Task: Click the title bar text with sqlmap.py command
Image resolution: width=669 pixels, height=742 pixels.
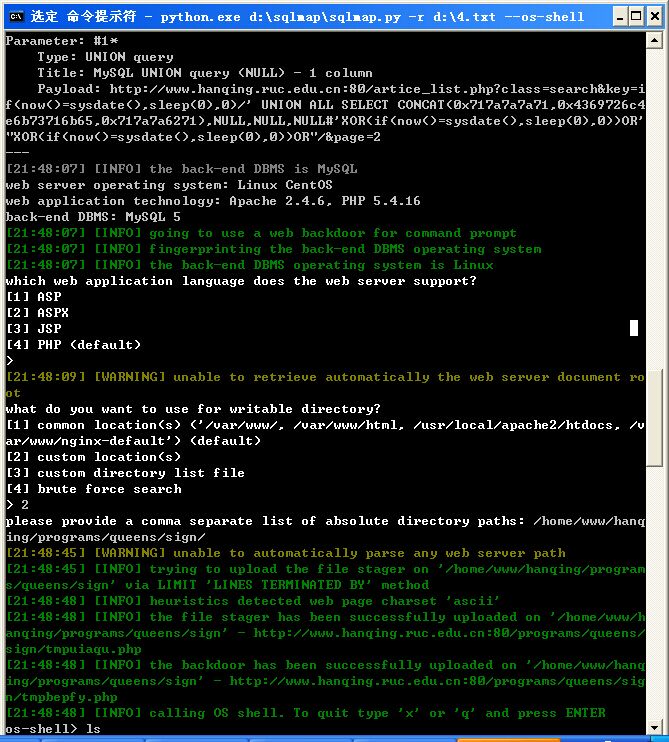Action: click(x=308, y=17)
